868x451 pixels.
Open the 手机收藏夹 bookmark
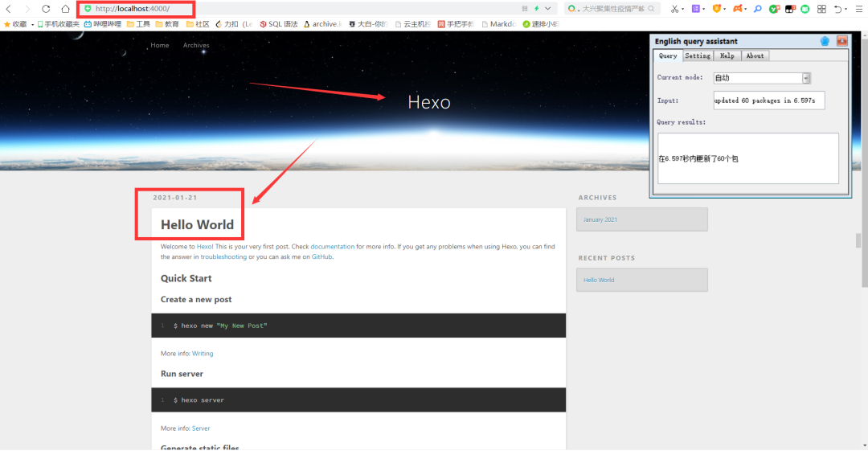[x=58, y=24]
